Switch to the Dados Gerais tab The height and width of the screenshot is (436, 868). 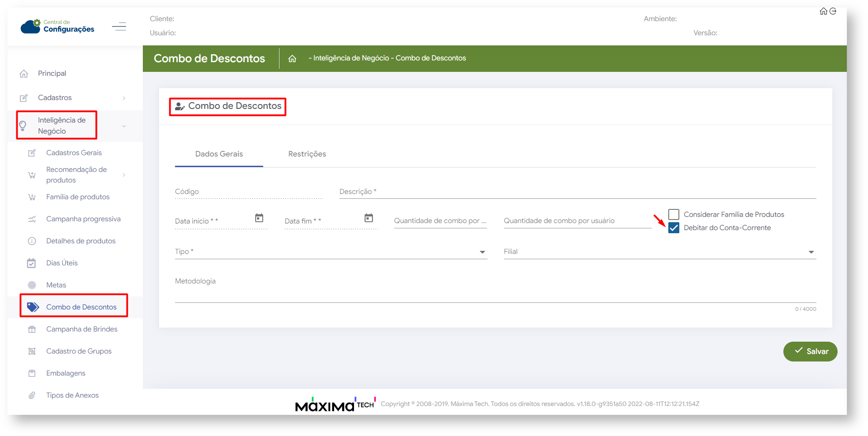point(219,154)
